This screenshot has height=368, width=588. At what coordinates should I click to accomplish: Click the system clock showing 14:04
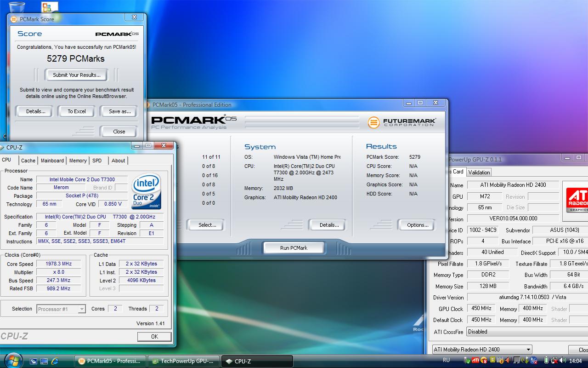coord(576,361)
